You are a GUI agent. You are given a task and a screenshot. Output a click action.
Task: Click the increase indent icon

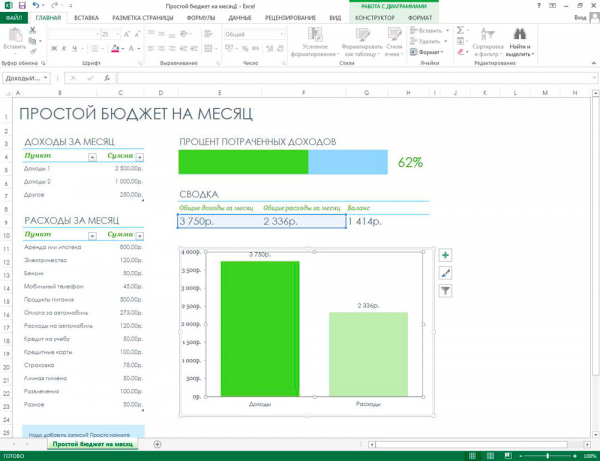click(194, 49)
